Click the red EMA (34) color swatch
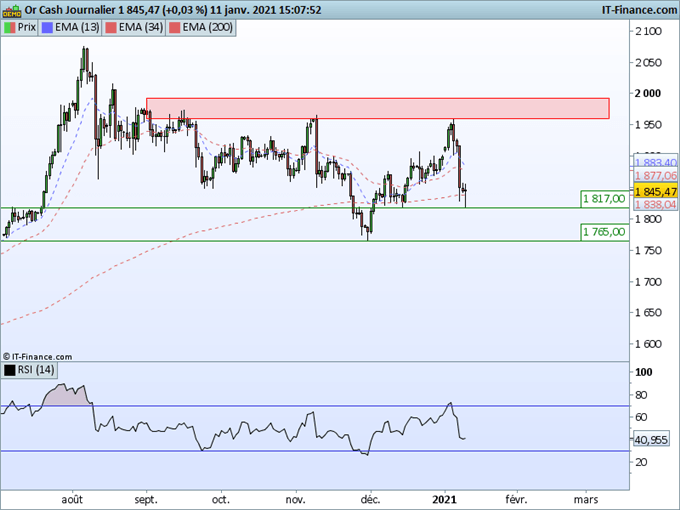 click(111, 28)
